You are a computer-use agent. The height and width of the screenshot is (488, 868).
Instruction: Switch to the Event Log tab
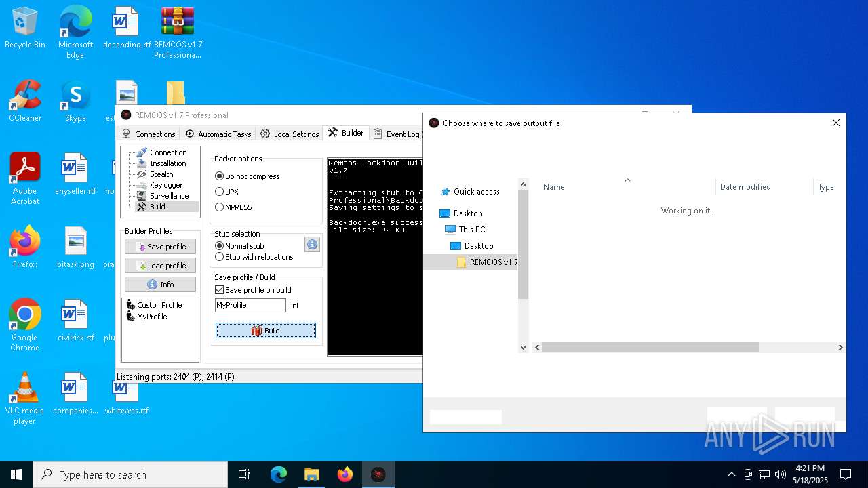click(397, 134)
